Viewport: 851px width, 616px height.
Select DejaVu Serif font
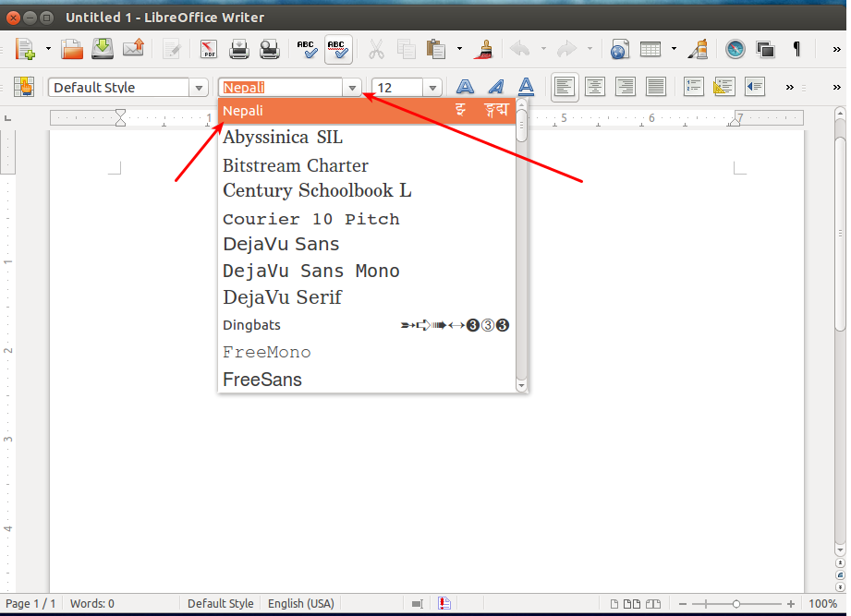[367, 297]
